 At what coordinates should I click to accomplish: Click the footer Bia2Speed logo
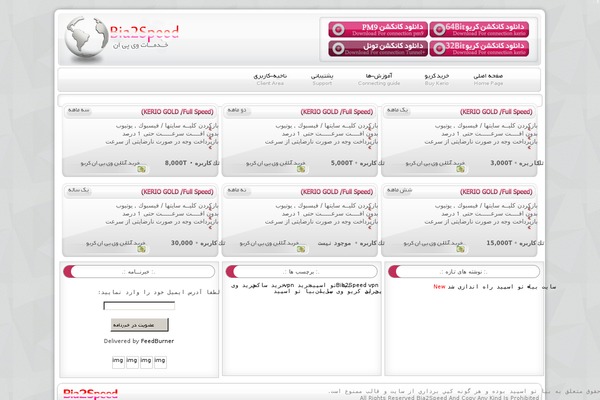click(90, 394)
